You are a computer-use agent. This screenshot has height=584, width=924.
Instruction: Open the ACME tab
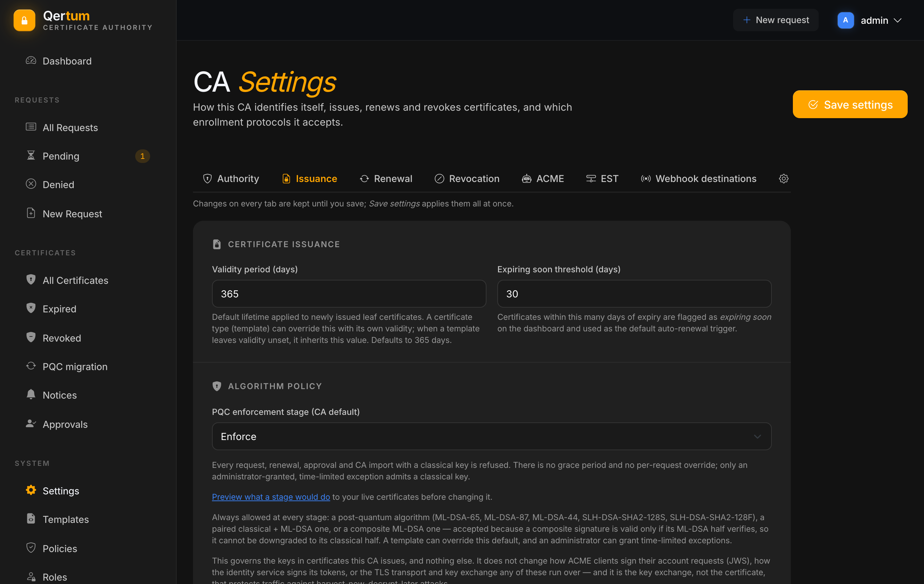[543, 179]
